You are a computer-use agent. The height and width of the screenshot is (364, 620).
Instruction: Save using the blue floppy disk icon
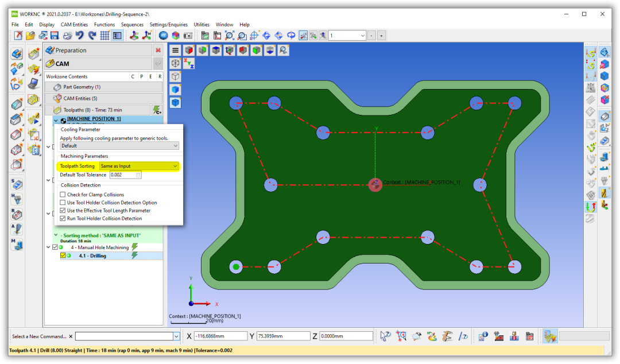55,36
